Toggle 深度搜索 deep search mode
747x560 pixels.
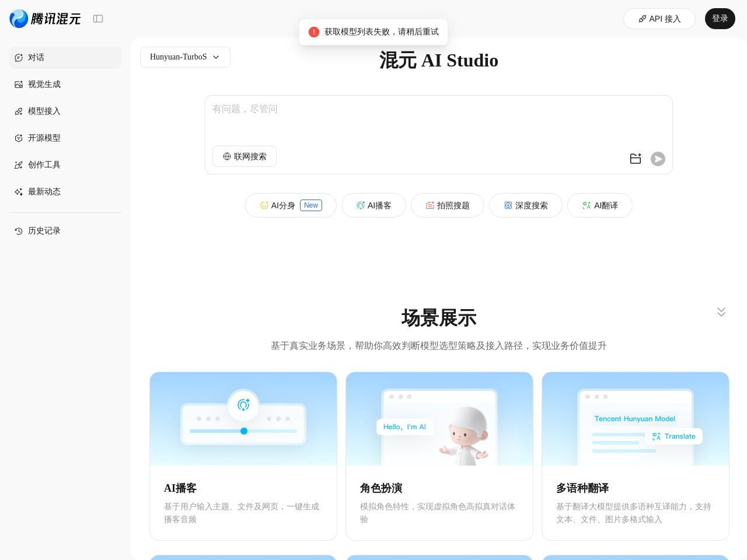click(x=525, y=205)
